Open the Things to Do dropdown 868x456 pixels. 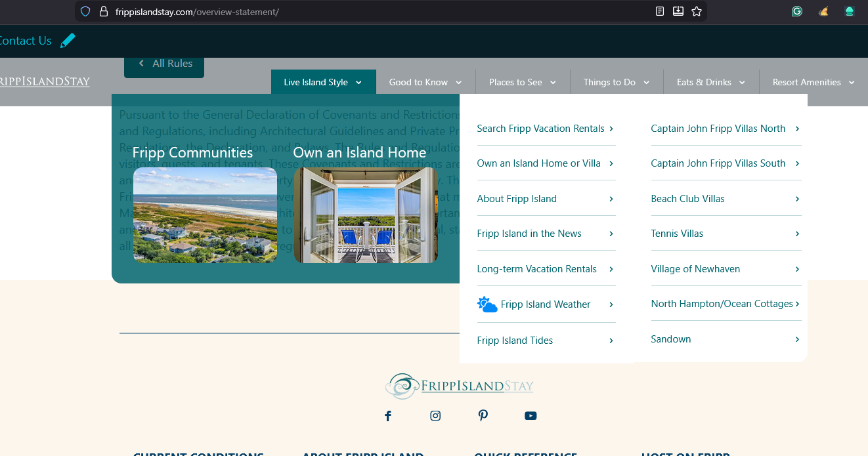[616, 82]
